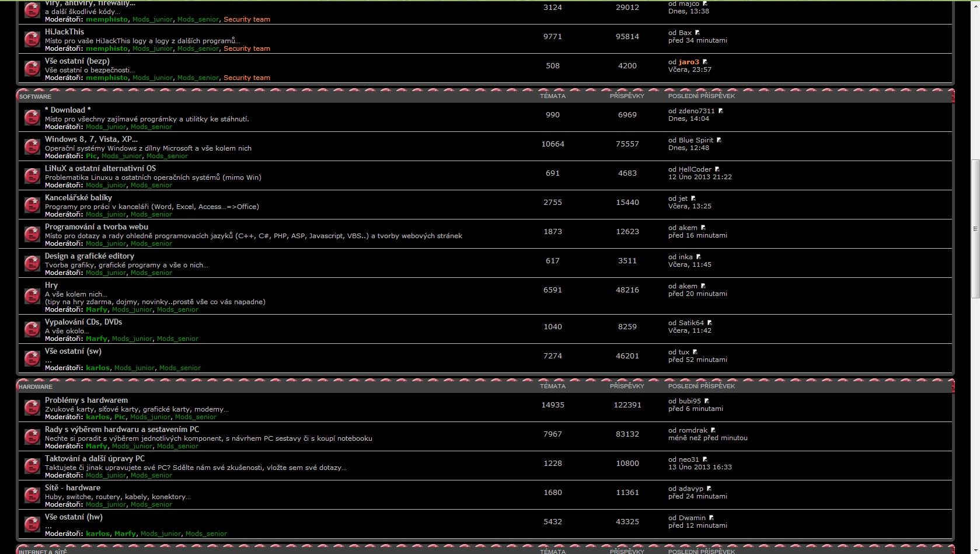Screen dimensions: 980x554
Task: Select the forum icon for Vypalování CDs, DVDs
Action: pos(32,329)
